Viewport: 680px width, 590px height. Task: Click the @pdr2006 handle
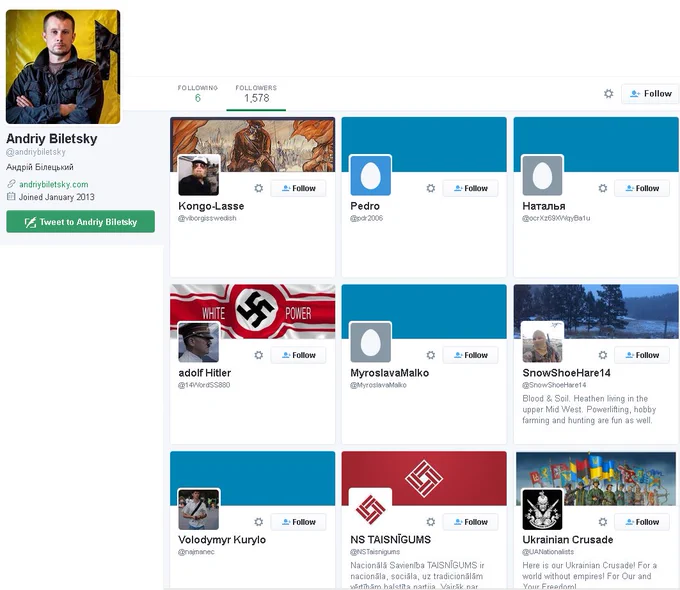[366, 218]
